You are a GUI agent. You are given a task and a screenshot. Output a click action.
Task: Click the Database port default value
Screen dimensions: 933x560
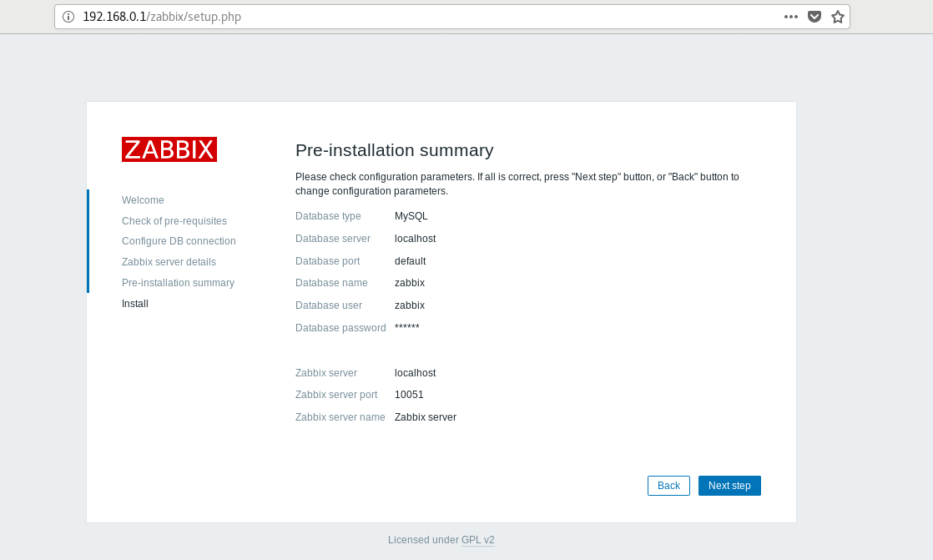point(410,261)
